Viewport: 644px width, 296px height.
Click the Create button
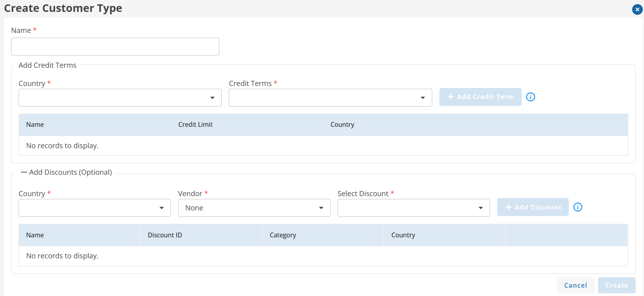click(x=617, y=285)
